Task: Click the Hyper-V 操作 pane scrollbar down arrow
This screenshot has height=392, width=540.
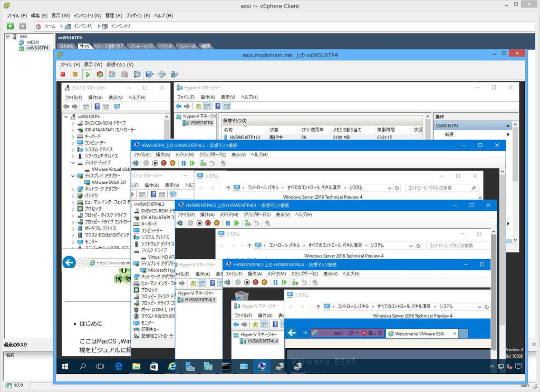Action: [x=515, y=240]
